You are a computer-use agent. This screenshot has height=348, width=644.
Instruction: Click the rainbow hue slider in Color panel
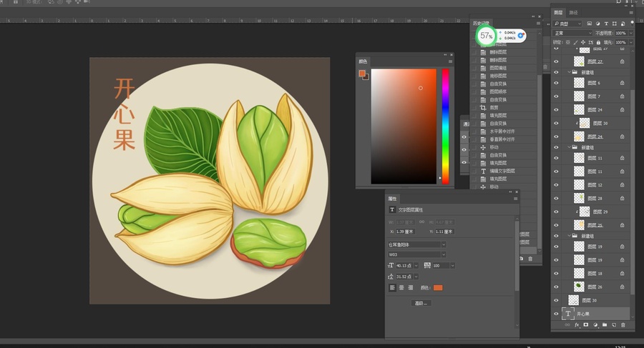[x=445, y=126]
